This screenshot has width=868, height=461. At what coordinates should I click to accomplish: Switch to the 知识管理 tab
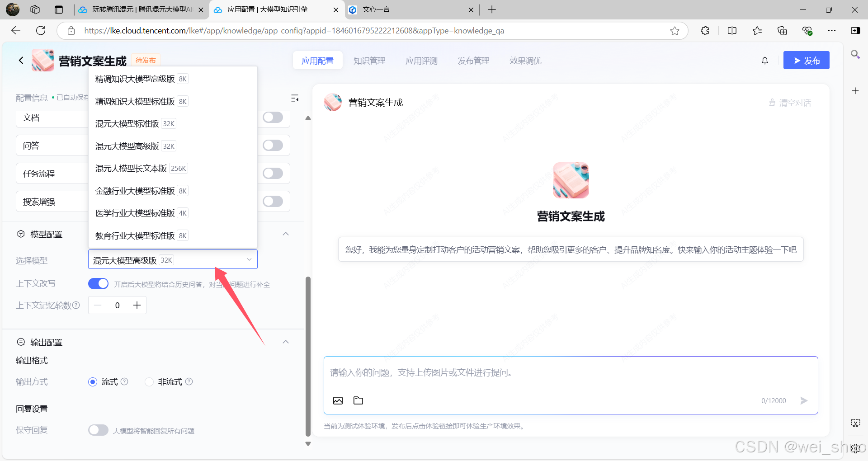369,61
